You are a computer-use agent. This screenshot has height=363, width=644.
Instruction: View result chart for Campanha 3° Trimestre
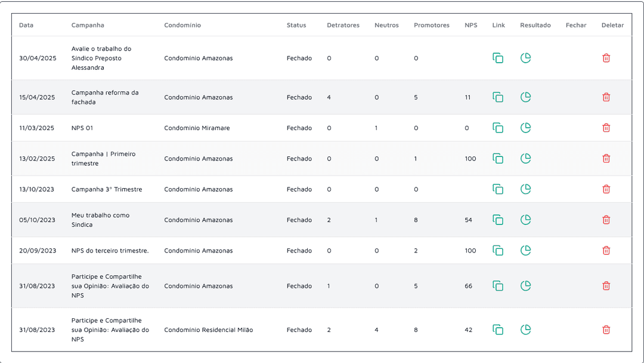[526, 189]
